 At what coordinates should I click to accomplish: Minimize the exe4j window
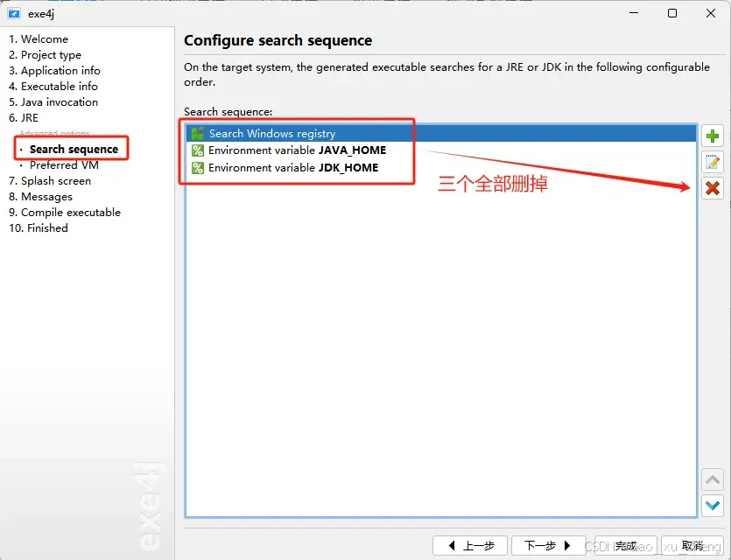click(634, 13)
